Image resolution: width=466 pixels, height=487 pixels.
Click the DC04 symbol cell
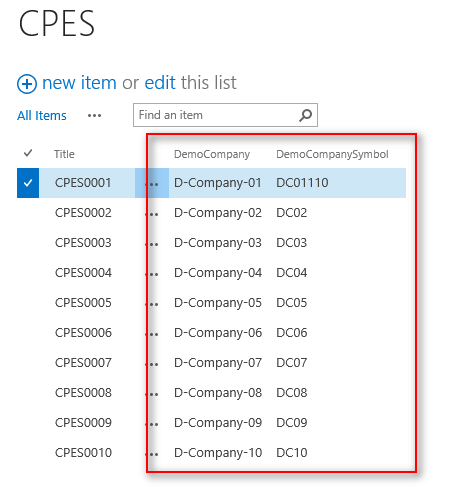[x=292, y=273]
